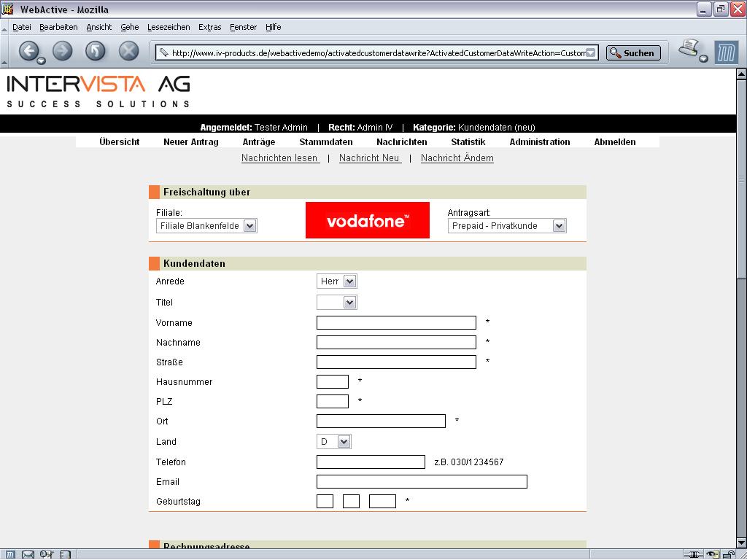
Task: Click the Nachrichten lesen link
Action: tap(280, 158)
